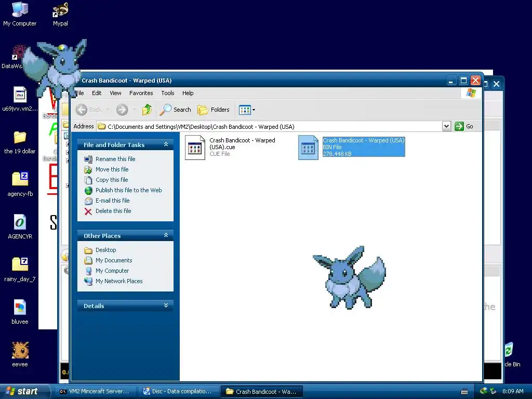Open the Search pane
This screenshot has height=399, width=532.
pyautogui.click(x=176, y=110)
